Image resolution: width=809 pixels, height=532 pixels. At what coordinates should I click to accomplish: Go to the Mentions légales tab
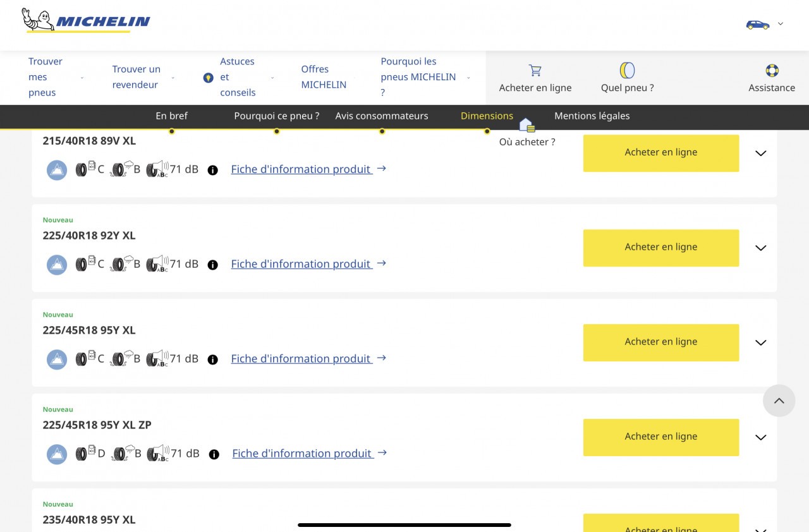point(592,116)
